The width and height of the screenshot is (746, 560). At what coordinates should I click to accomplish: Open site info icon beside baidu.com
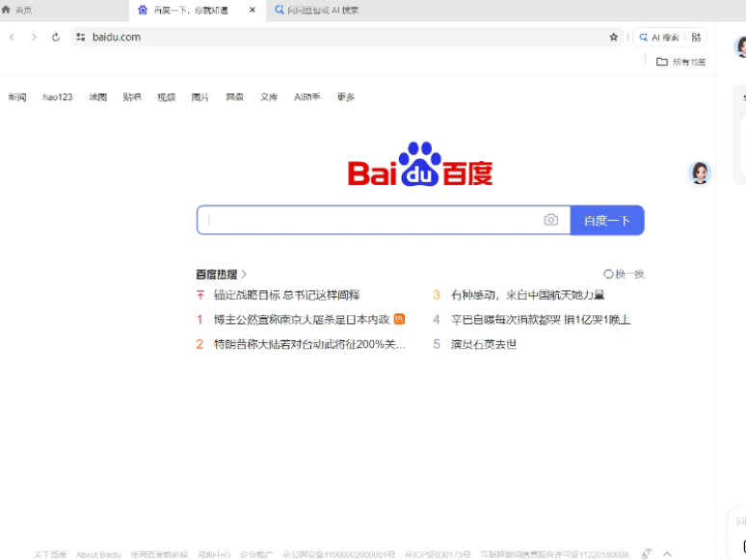80,38
